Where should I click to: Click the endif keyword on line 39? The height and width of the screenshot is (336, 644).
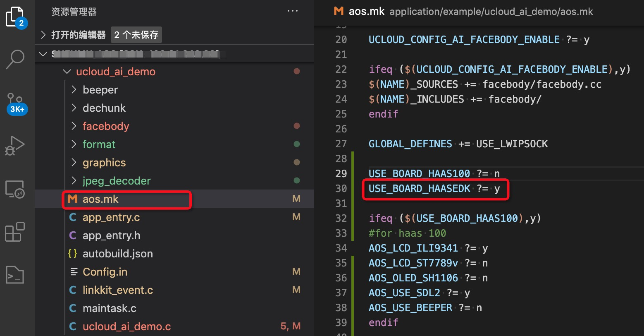[x=384, y=323]
